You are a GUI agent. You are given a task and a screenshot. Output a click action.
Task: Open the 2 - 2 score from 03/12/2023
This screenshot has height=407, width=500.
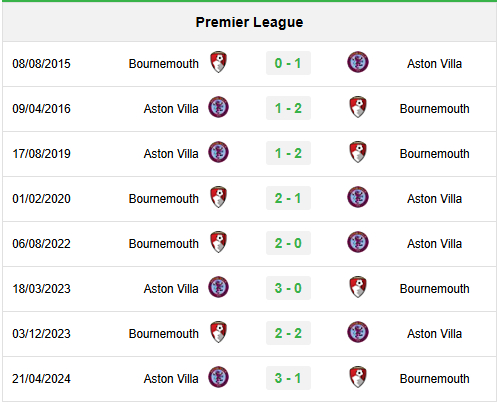pyautogui.click(x=288, y=333)
